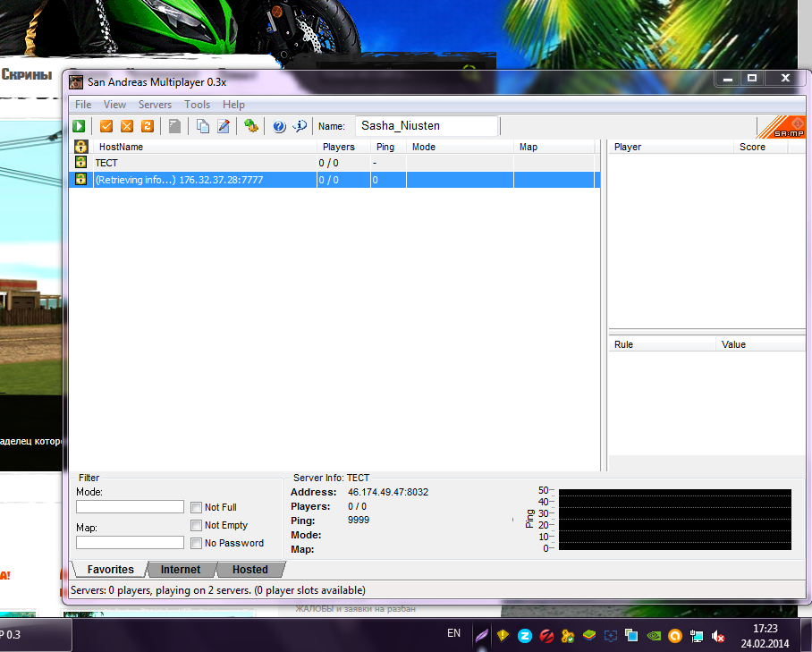812x652 pixels.
Task: Click the Rule column header
Action: pyautogui.click(x=663, y=344)
